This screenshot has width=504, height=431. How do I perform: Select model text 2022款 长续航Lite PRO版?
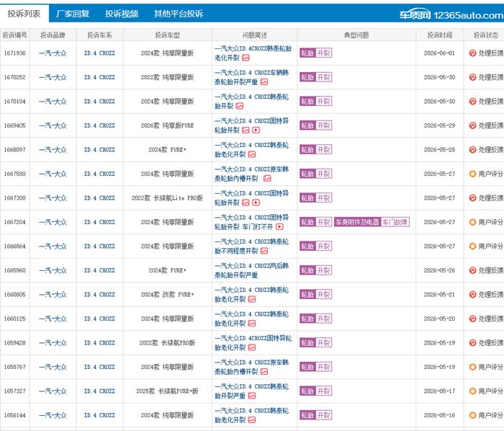tap(167, 197)
